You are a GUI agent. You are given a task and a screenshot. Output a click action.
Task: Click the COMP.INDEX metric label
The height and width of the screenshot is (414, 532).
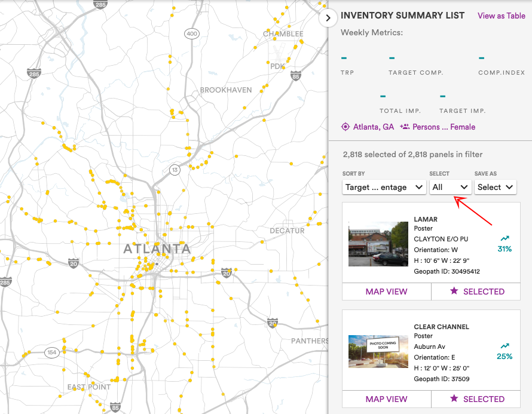tap(502, 72)
